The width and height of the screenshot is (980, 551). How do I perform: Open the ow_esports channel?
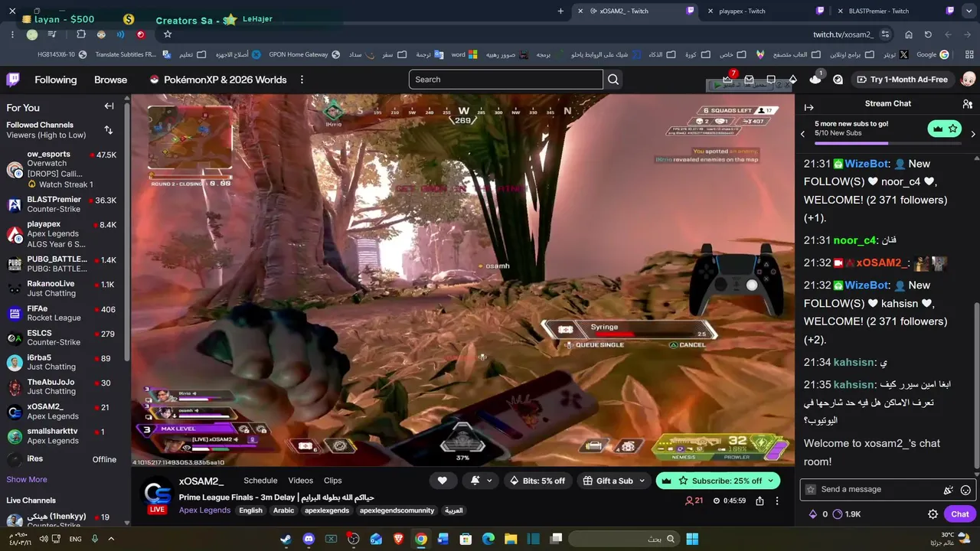point(61,169)
